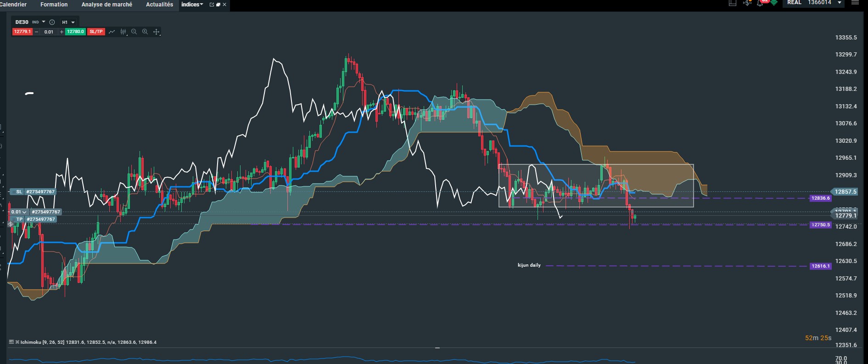Screen dimensions: 868x364
Task: Open the notifications bell icon
Action: [760, 3]
